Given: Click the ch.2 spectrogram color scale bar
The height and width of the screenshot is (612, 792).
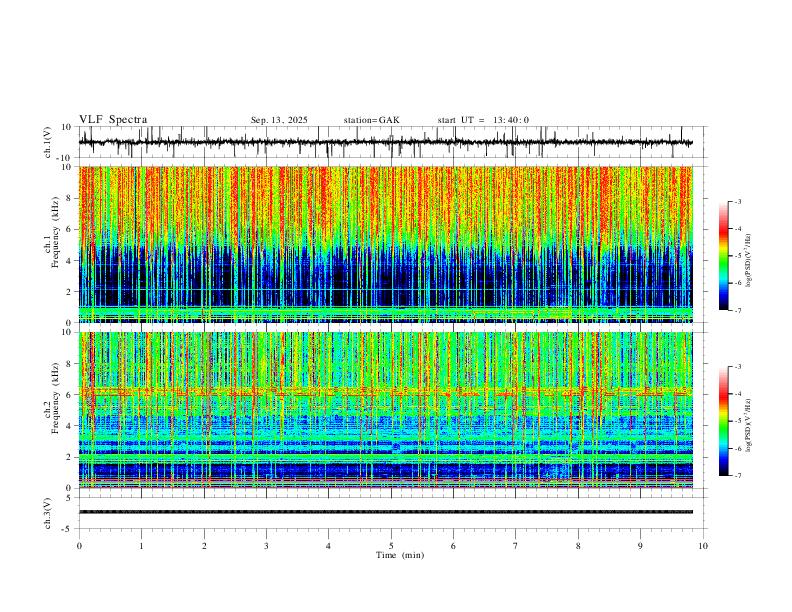Looking at the screenshot, I should [x=723, y=421].
